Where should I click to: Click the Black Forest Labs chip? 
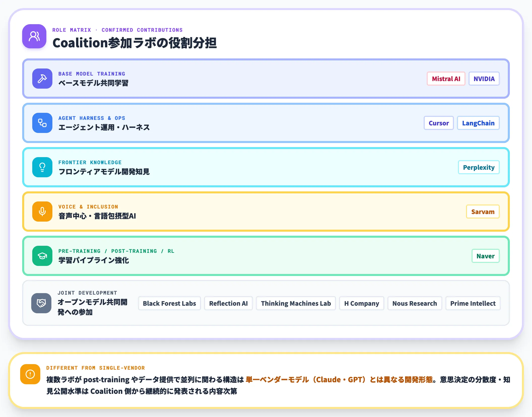(169, 303)
